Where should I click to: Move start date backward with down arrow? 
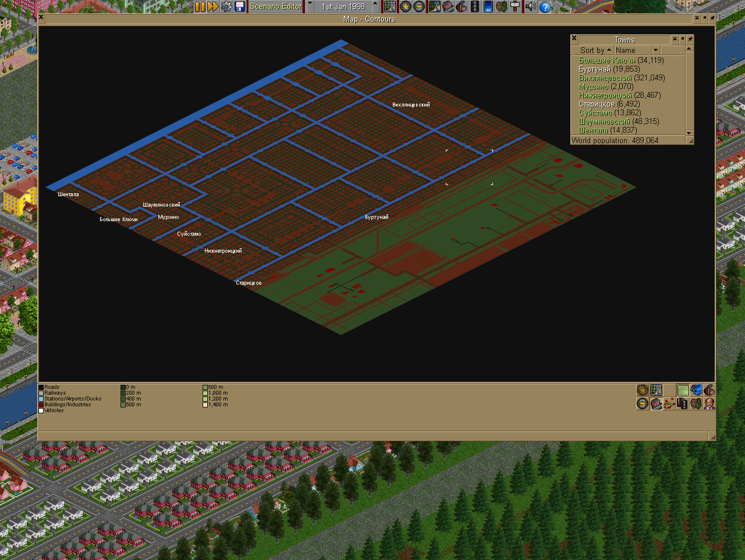[310, 6]
